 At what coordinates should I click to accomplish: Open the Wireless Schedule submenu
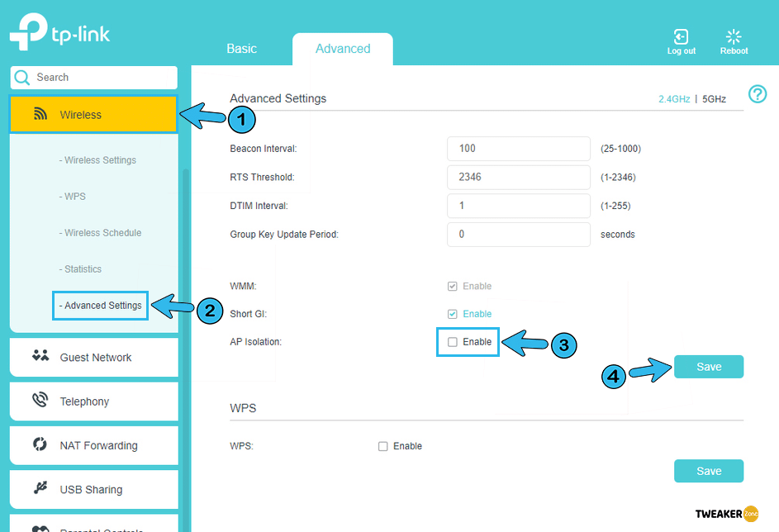pyautogui.click(x=100, y=232)
